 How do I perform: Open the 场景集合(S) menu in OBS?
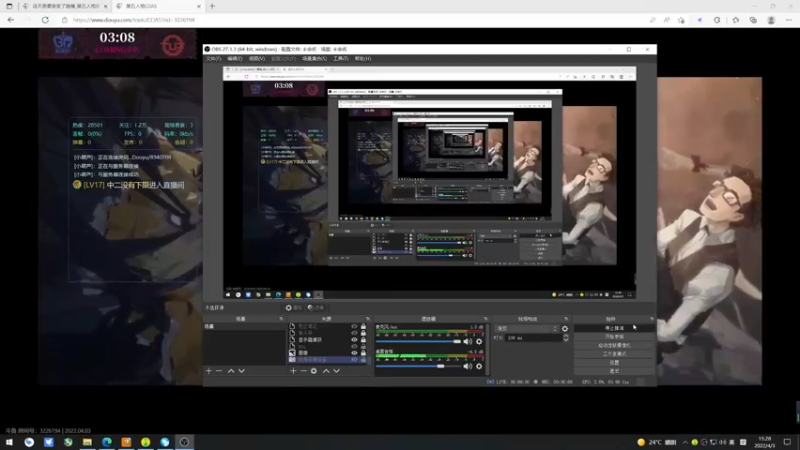314,59
